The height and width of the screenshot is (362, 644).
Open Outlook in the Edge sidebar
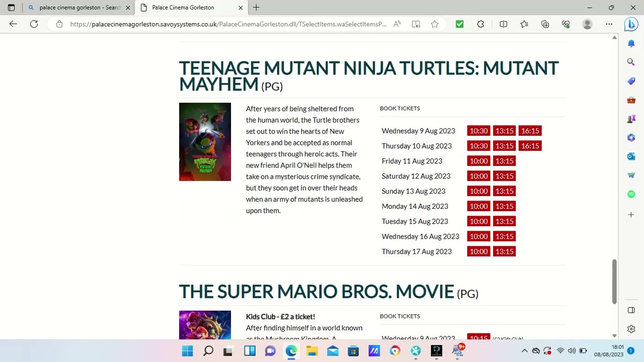pyautogui.click(x=631, y=156)
